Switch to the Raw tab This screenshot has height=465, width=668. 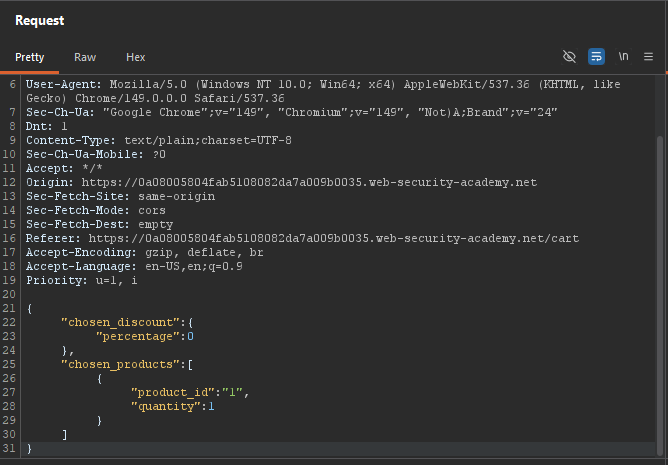click(85, 57)
